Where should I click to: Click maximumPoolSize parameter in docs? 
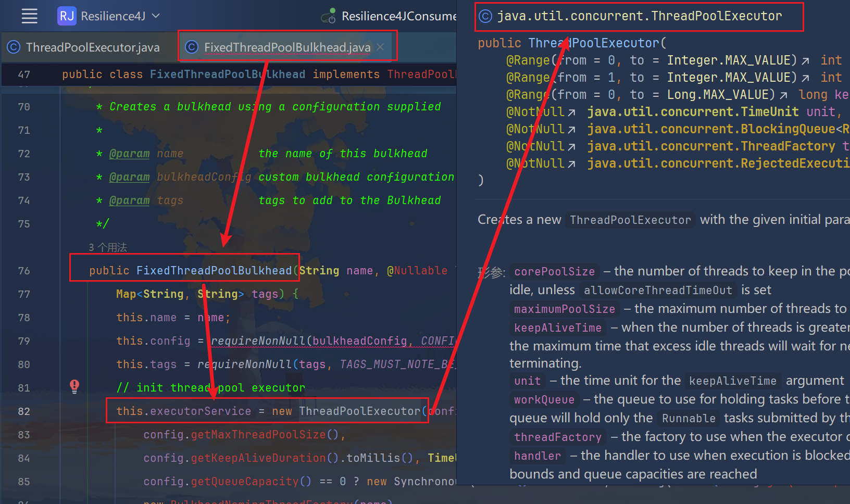click(x=565, y=309)
